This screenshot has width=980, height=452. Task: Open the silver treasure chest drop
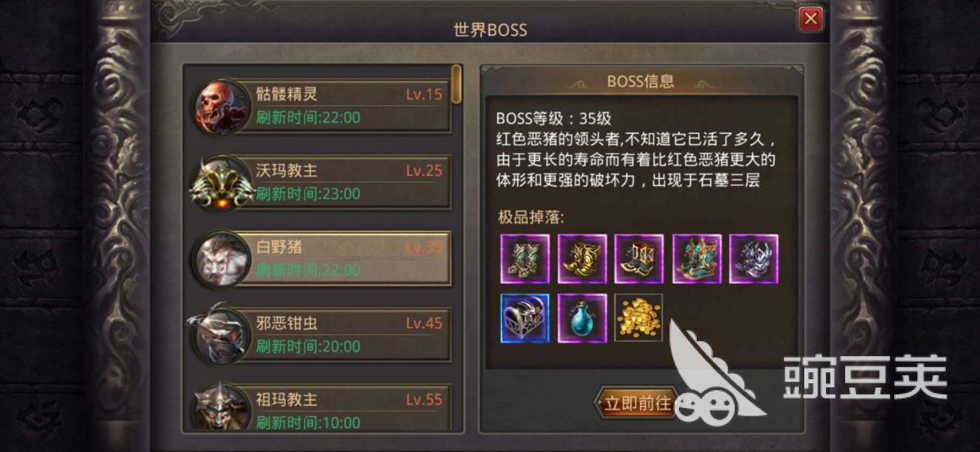[x=525, y=317]
